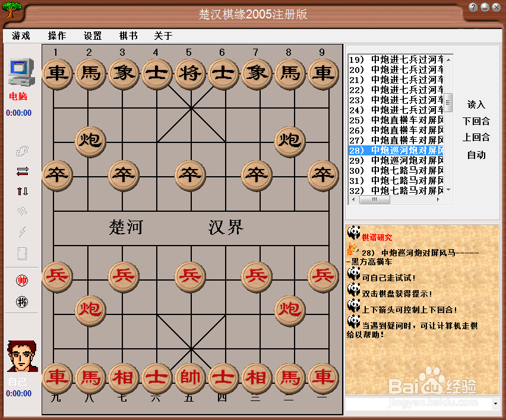
Task: Click the red horizontal swap arrows icon
Action: 22,171
